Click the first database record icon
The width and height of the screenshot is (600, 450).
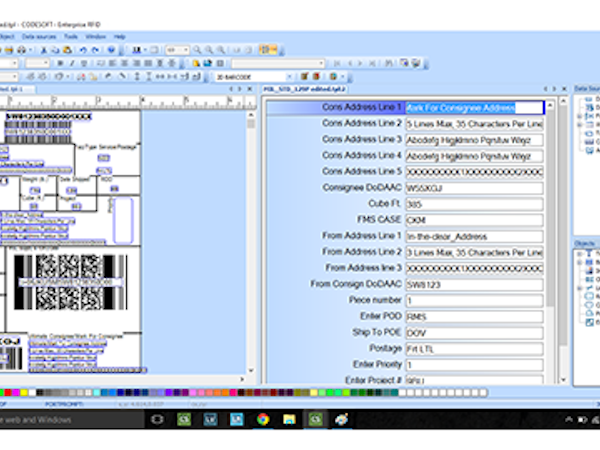(337, 63)
